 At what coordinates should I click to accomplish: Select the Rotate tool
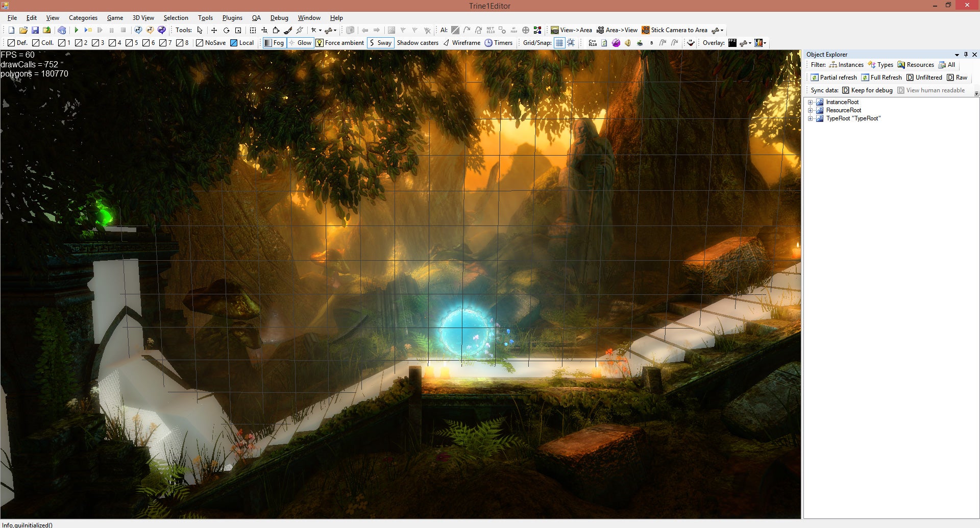coord(226,30)
